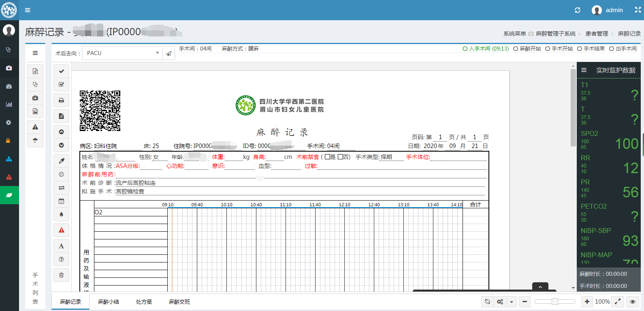Click the circle chevron-down toolbar button
This screenshot has height=311, width=644.
(62, 145)
